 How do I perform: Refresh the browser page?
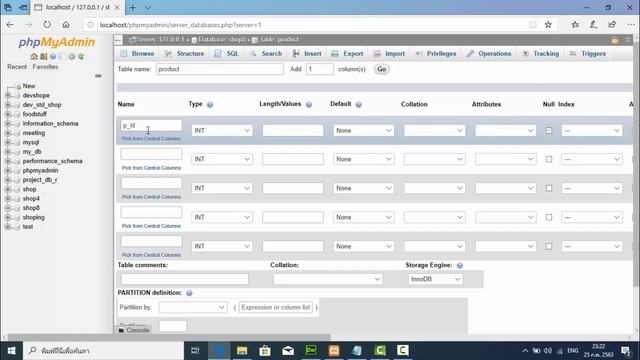click(47, 25)
